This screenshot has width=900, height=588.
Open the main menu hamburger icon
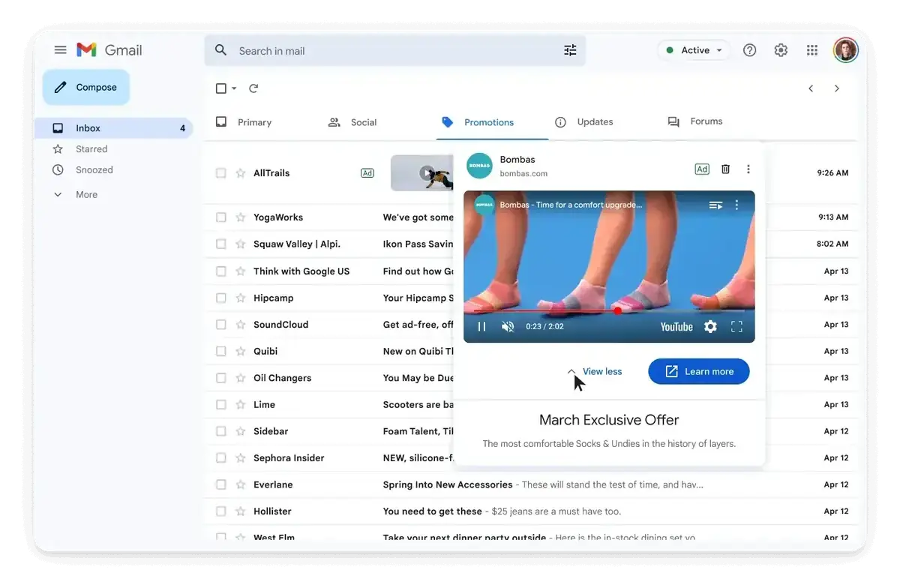tap(61, 50)
